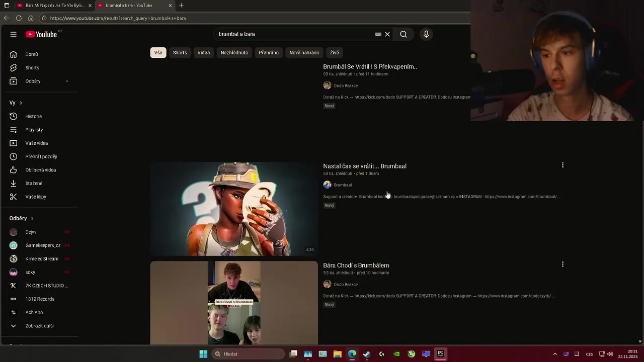Open more options for Nastal čas video
644x362 pixels.
(x=562, y=165)
